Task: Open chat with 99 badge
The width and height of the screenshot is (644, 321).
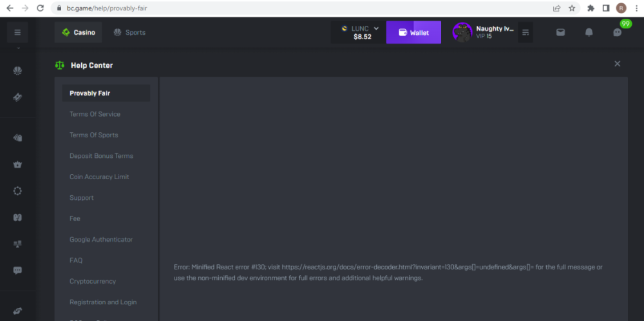Action: [618, 32]
